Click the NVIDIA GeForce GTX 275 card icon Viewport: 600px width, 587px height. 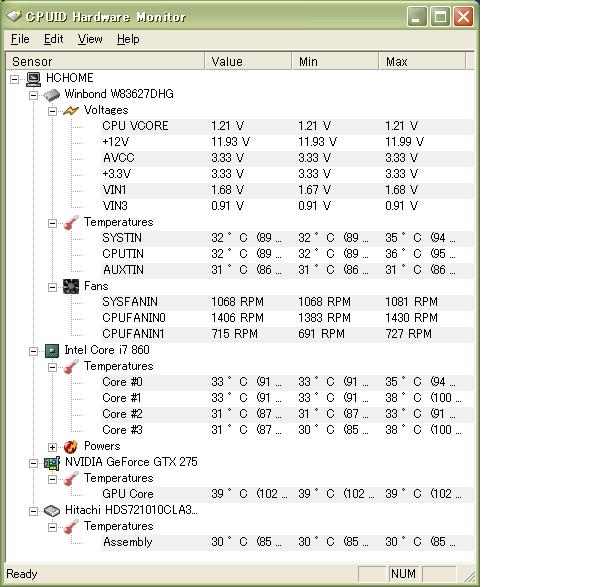pos(52,463)
